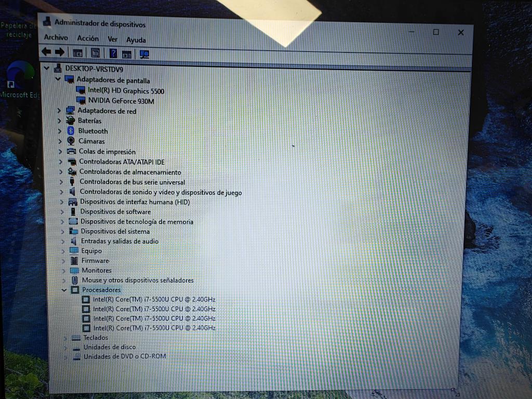
Task: Open the Ver menu
Action: pos(112,39)
